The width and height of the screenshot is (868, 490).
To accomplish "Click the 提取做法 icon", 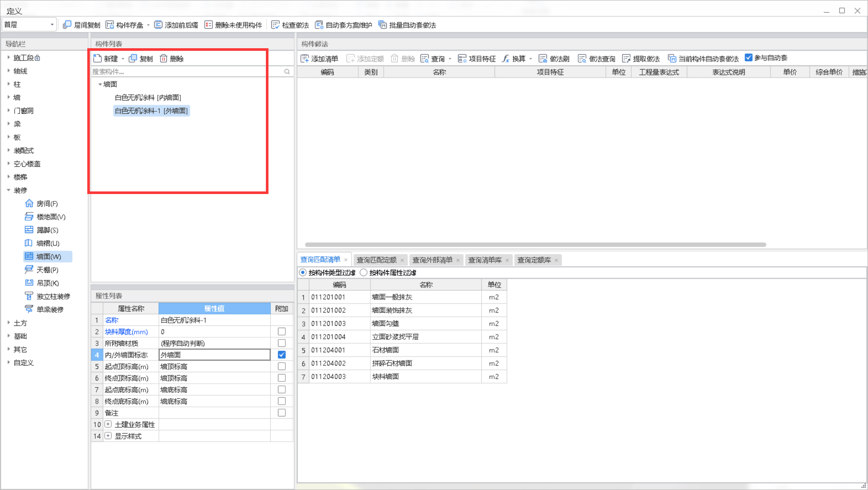I will pyautogui.click(x=626, y=59).
